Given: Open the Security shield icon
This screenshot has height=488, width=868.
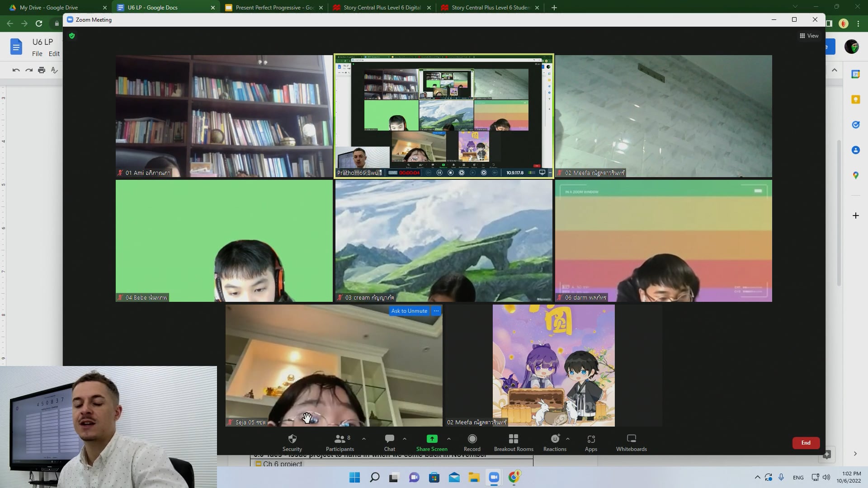Looking at the screenshot, I should tap(292, 439).
